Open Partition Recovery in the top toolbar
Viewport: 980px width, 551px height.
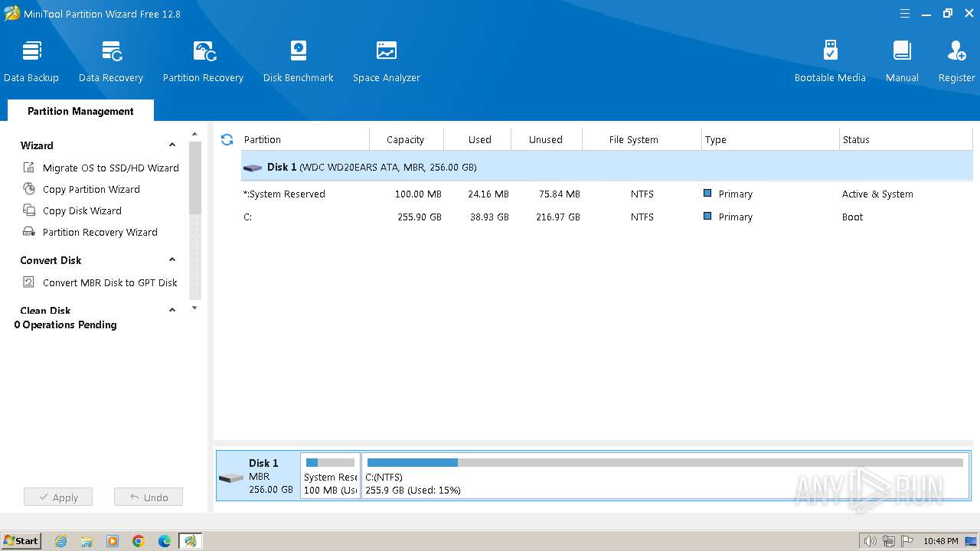203,61
